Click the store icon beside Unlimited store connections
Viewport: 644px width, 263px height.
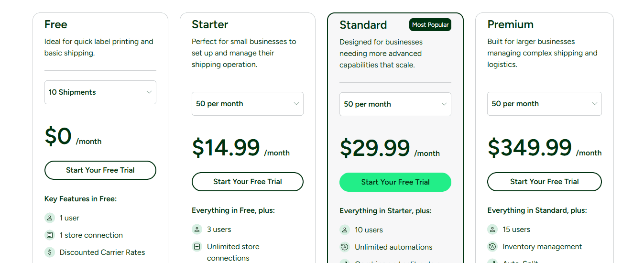[197, 247]
